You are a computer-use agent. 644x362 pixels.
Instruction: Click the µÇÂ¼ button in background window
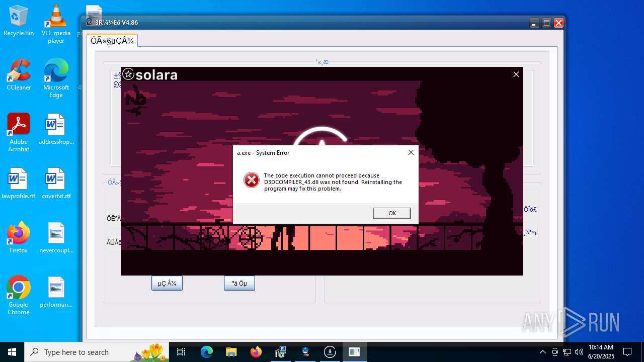coord(167,283)
